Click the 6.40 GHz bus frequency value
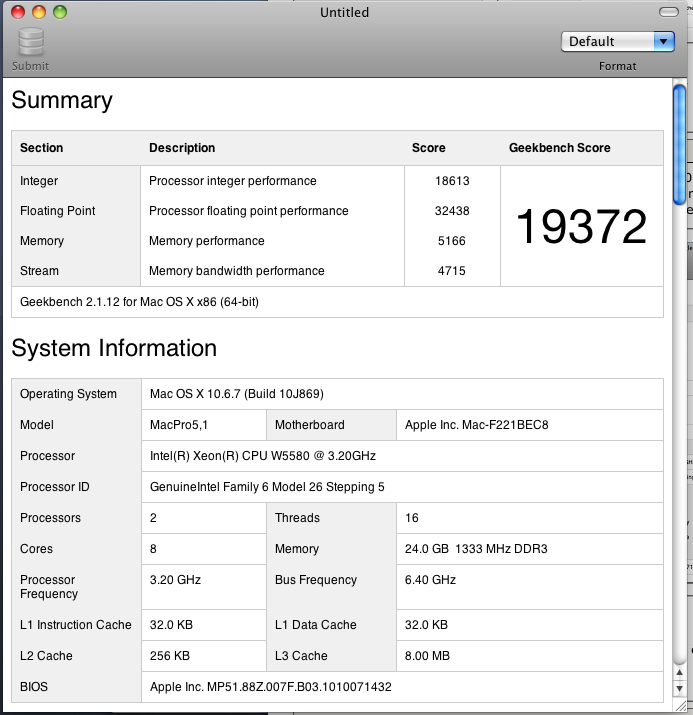693x715 pixels. coord(430,580)
